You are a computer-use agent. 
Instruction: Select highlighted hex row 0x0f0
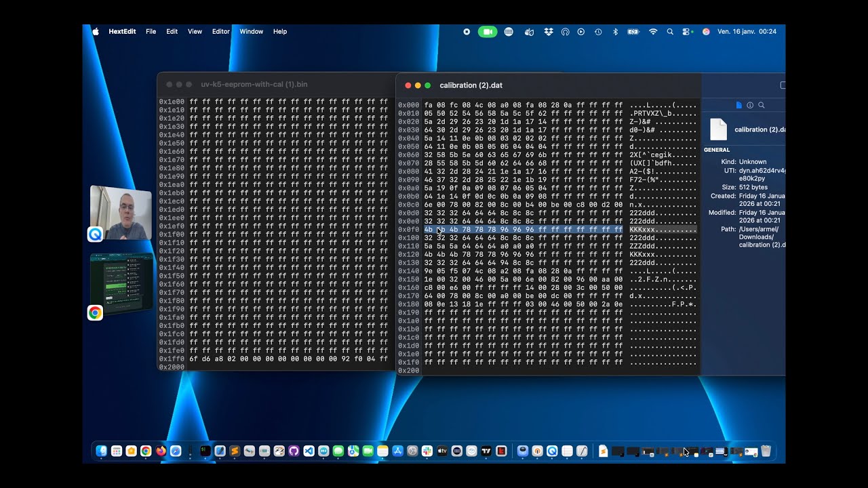[524, 229]
